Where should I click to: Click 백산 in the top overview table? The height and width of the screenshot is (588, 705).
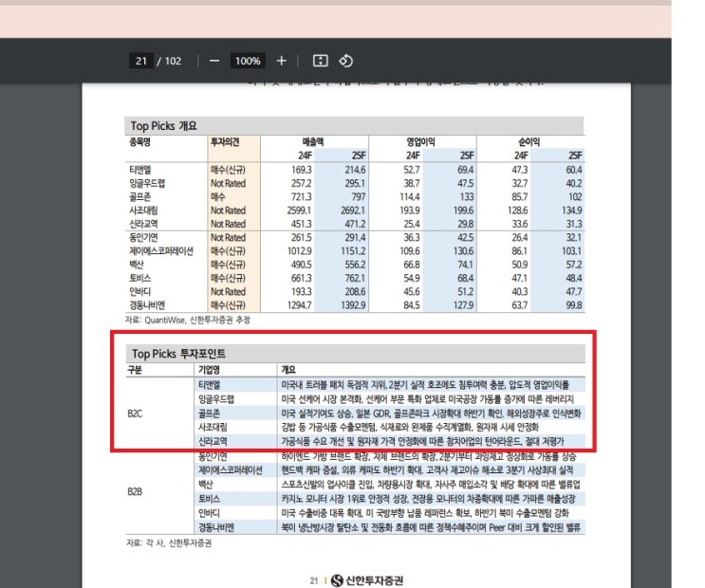point(137,265)
